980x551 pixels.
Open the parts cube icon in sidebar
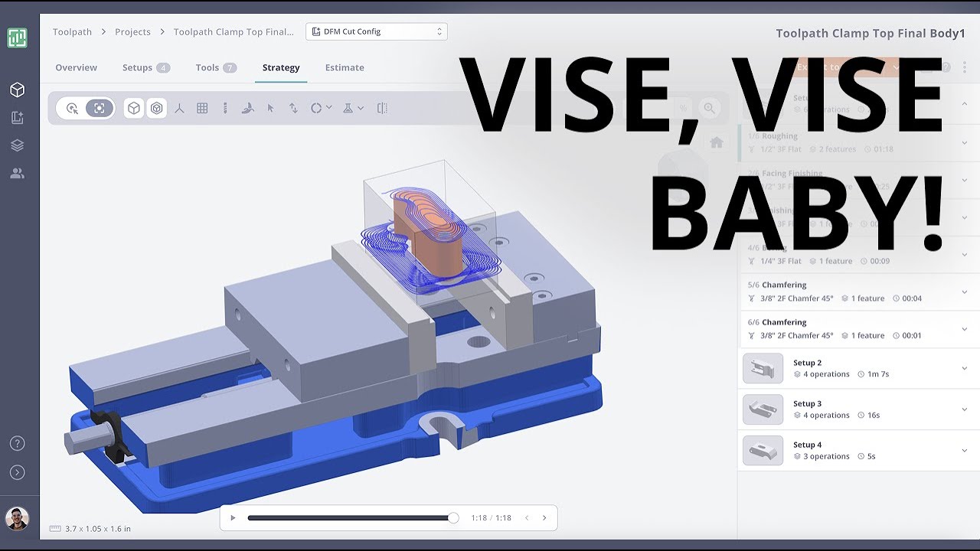click(x=17, y=90)
